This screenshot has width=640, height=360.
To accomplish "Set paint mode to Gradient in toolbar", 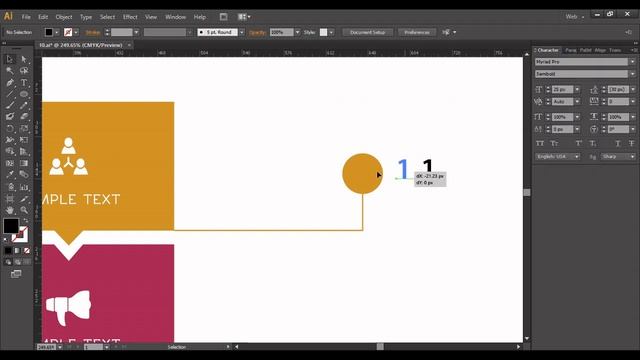I will tap(17, 251).
